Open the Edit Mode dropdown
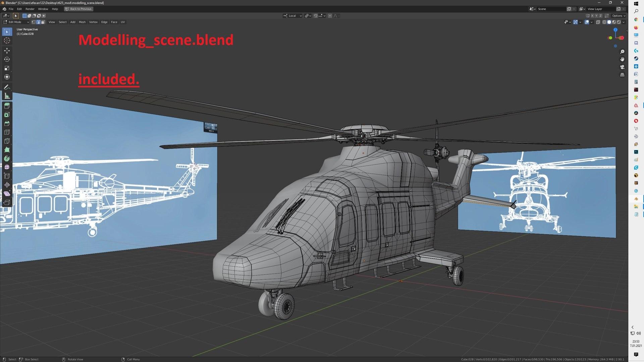This screenshot has height=362, width=644. (x=16, y=22)
